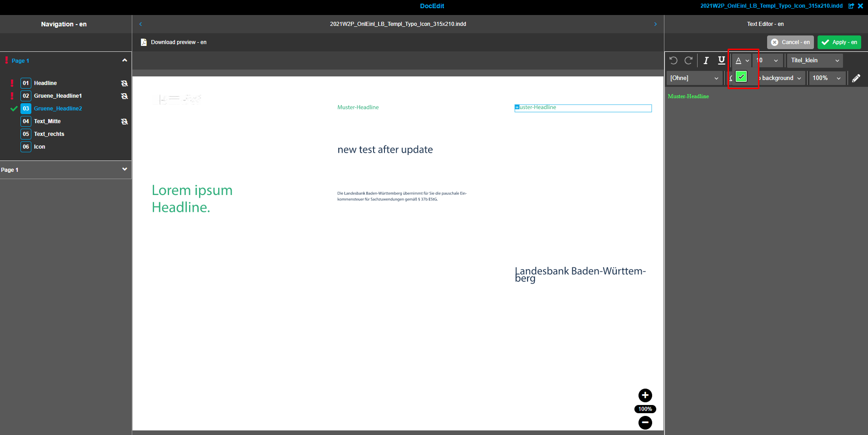Click the 01 number badge

26,83
